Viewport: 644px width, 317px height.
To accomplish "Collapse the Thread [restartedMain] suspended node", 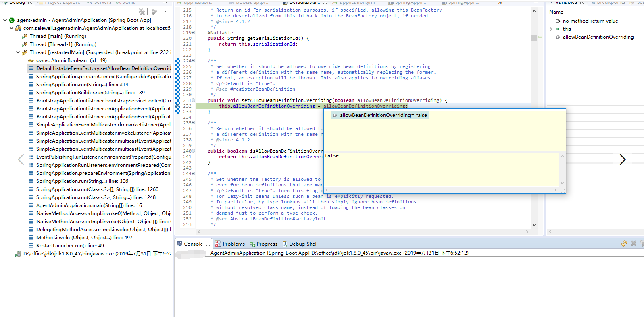I will pyautogui.click(x=18, y=52).
